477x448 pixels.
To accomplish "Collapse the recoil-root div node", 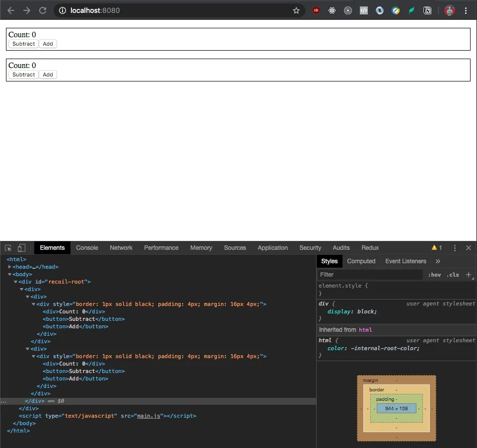I will [x=15, y=282].
